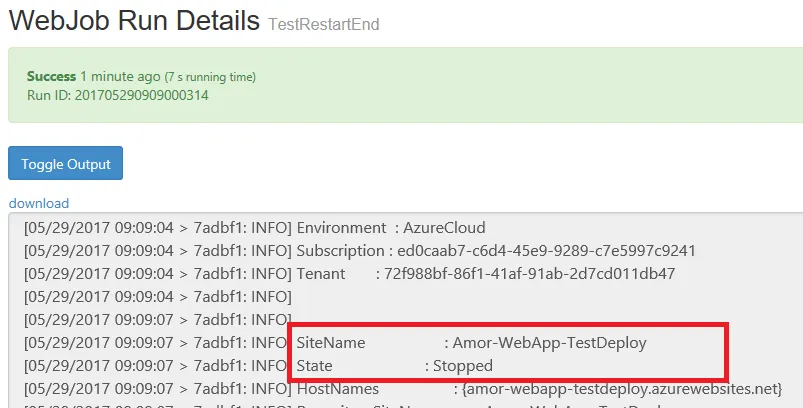Screen dimensions: 803x408
Task: Click the Stopped state value
Action: (462, 366)
